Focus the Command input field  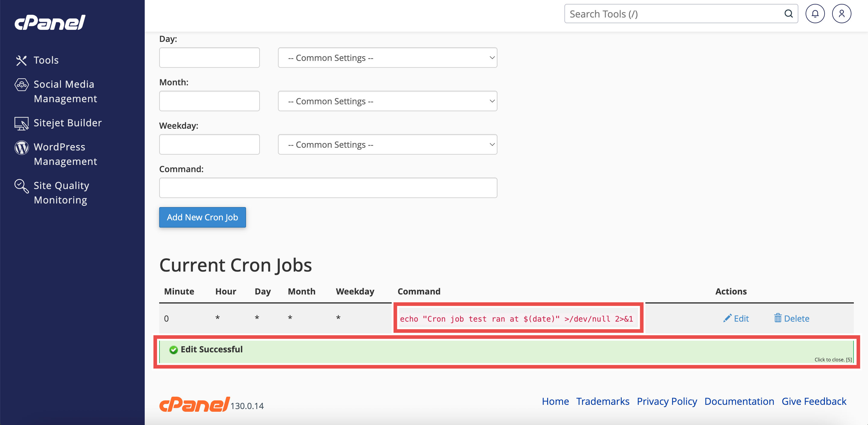pyautogui.click(x=328, y=188)
